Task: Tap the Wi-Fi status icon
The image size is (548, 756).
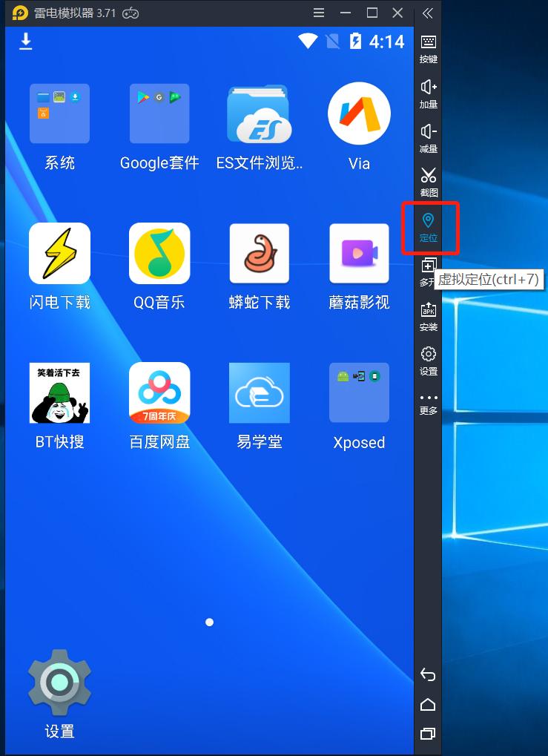Action: pyautogui.click(x=308, y=41)
